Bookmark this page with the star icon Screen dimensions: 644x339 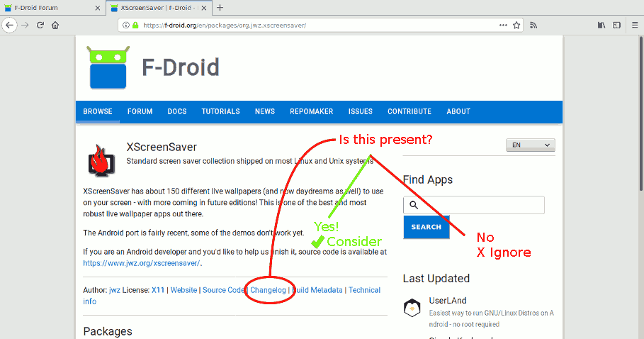click(516, 25)
